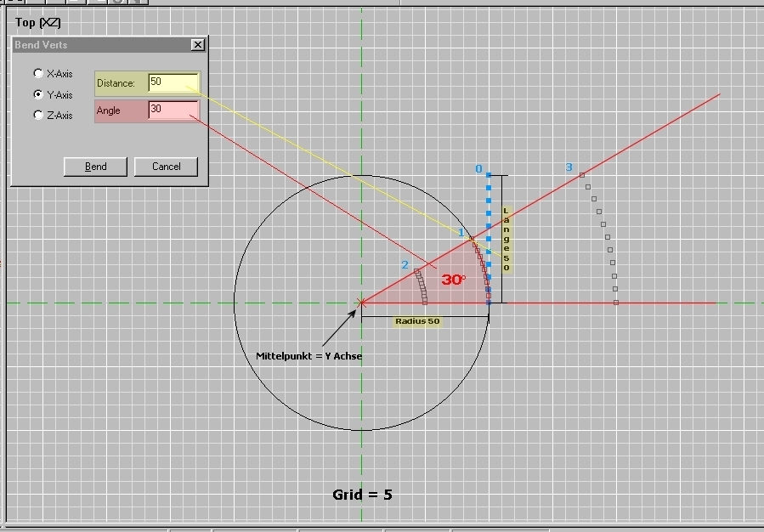Select the X-Axis radio button
The width and height of the screenshot is (764, 532).
(38, 74)
